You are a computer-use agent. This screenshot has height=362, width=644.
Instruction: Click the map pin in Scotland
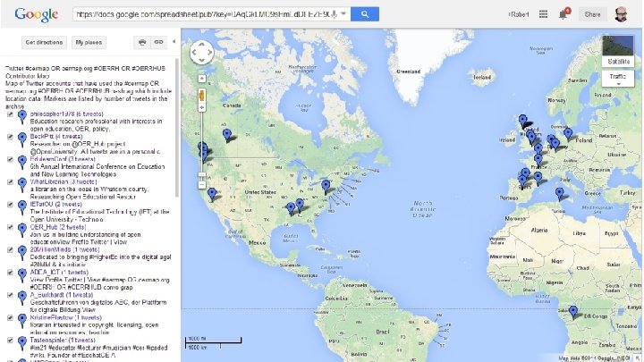(522, 121)
